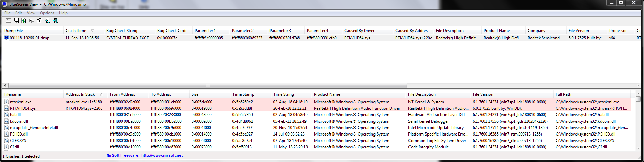This screenshot has width=644, height=162.
Task: Click the BlueScreenView title bar app icon
Action: pyautogui.click(x=4, y=4)
